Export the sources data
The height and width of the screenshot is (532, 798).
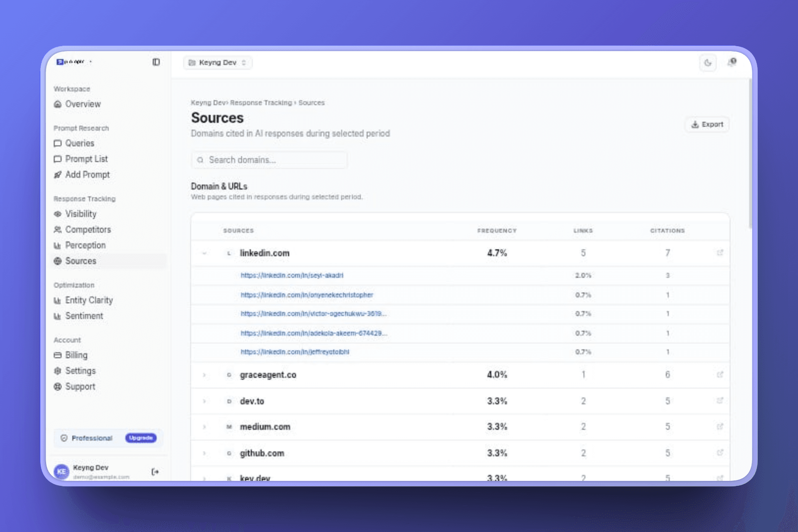pos(707,125)
